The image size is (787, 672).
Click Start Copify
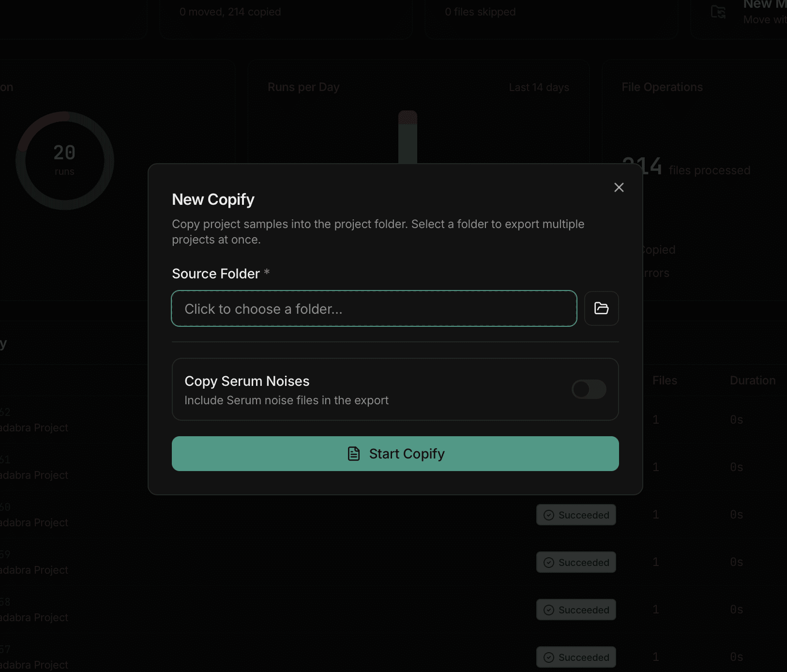click(x=395, y=454)
